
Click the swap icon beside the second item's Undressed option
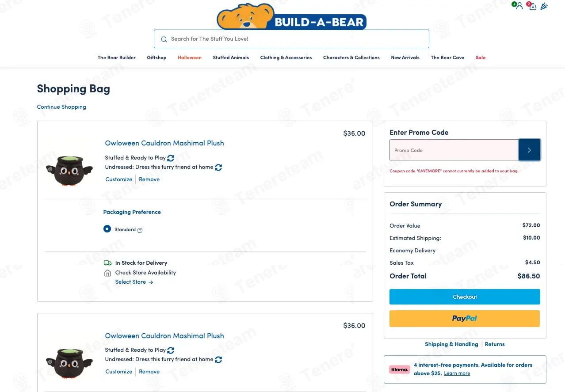coord(218,360)
